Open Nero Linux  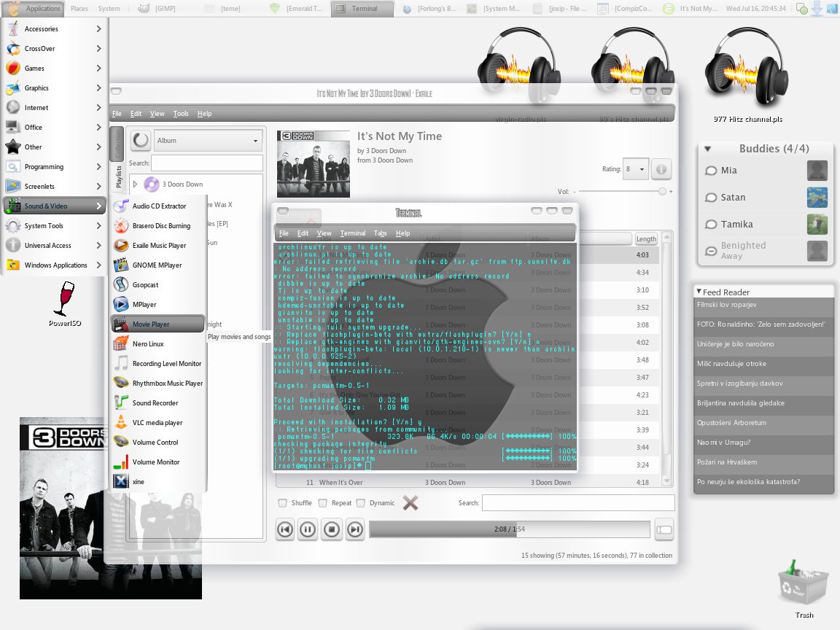click(158, 344)
